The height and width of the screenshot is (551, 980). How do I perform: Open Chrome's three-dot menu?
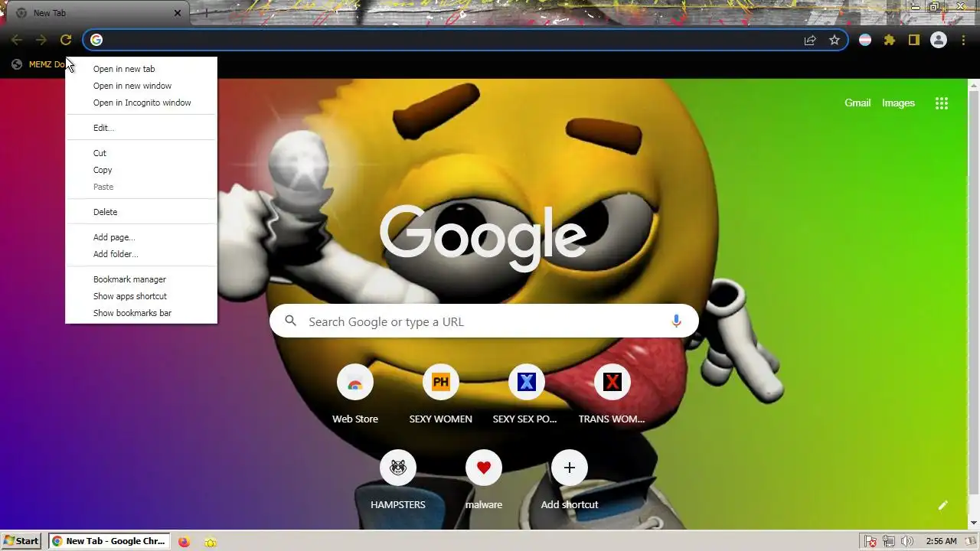(x=963, y=40)
